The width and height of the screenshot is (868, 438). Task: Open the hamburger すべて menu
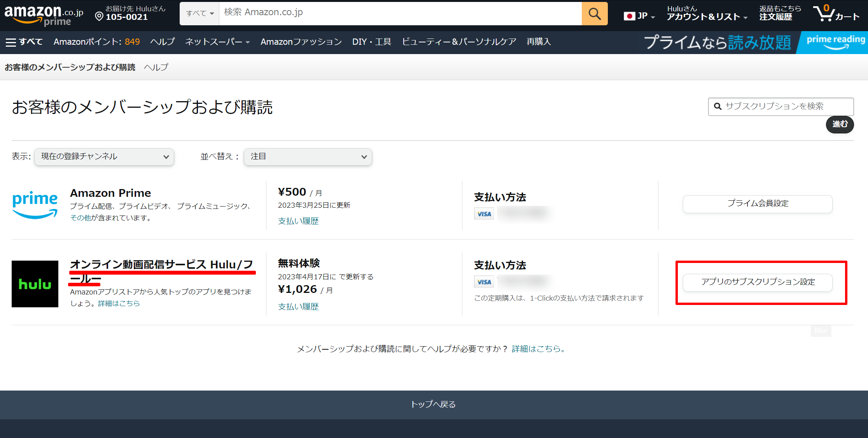click(x=24, y=42)
